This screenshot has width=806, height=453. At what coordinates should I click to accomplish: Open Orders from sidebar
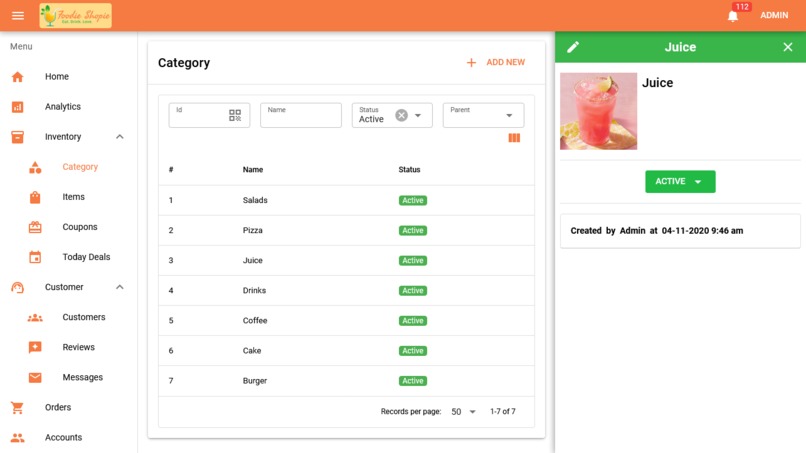point(58,407)
